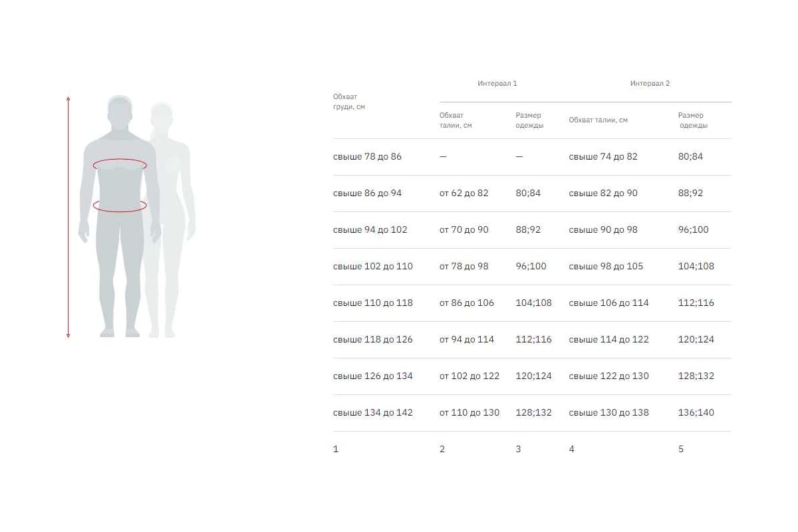Click column number 1 below the table
Image resolution: width=798 pixels, height=532 pixels.
pos(336,450)
